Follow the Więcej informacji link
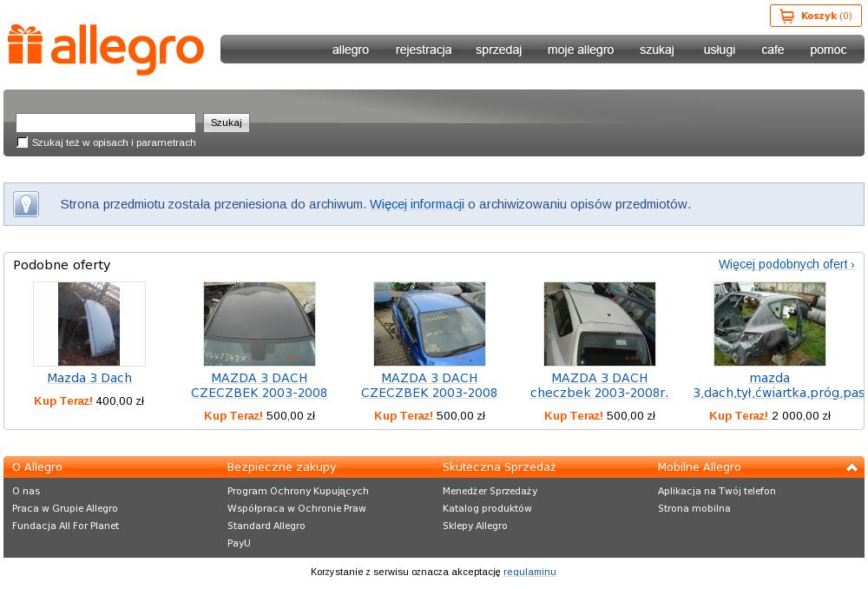The image size is (868, 589). 417,204
